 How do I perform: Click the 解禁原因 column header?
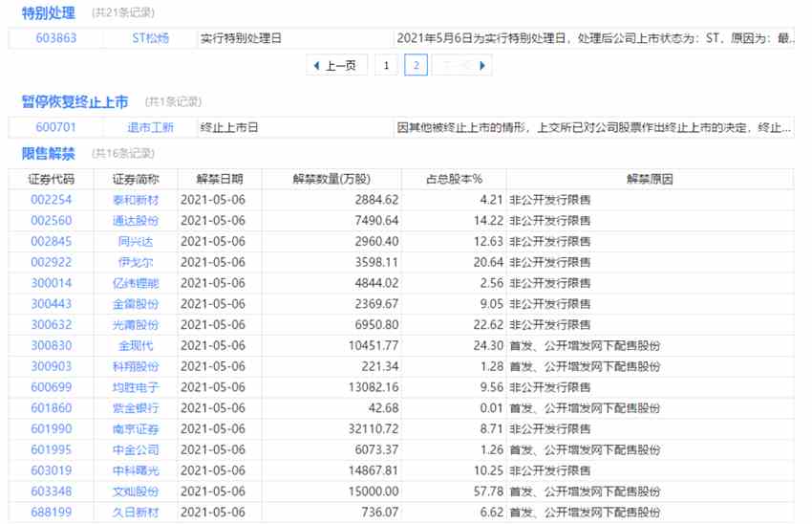pyautogui.click(x=650, y=180)
